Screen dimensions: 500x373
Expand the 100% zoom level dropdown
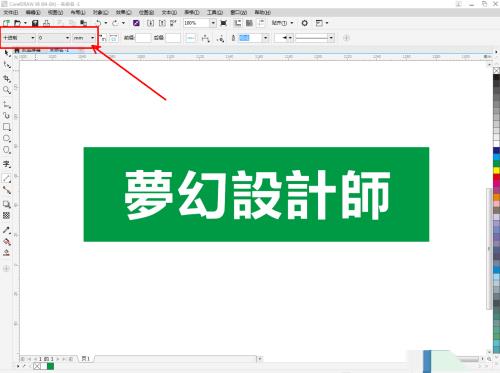coord(213,23)
